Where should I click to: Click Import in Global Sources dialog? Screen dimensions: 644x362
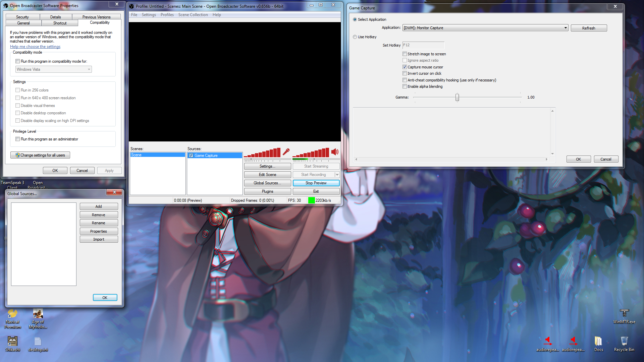(x=99, y=239)
